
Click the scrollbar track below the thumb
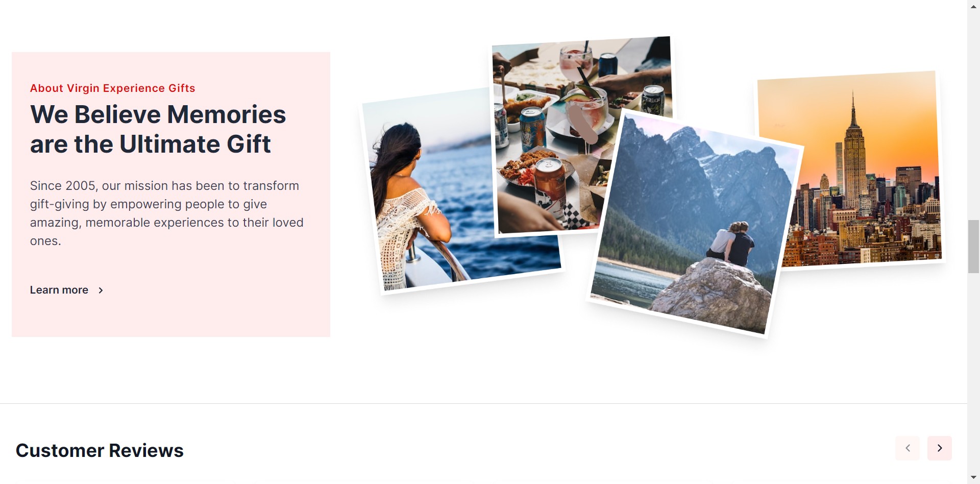973,372
